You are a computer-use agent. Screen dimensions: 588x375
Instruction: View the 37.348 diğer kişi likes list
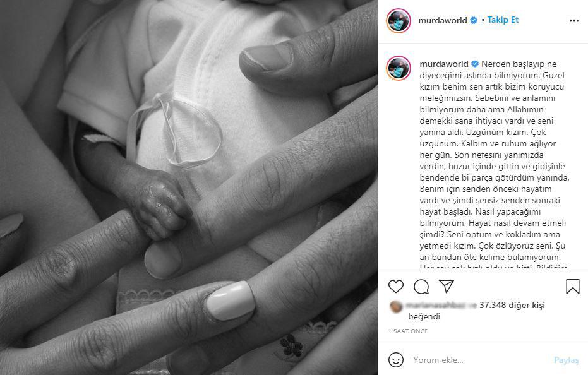pyautogui.click(x=512, y=306)
